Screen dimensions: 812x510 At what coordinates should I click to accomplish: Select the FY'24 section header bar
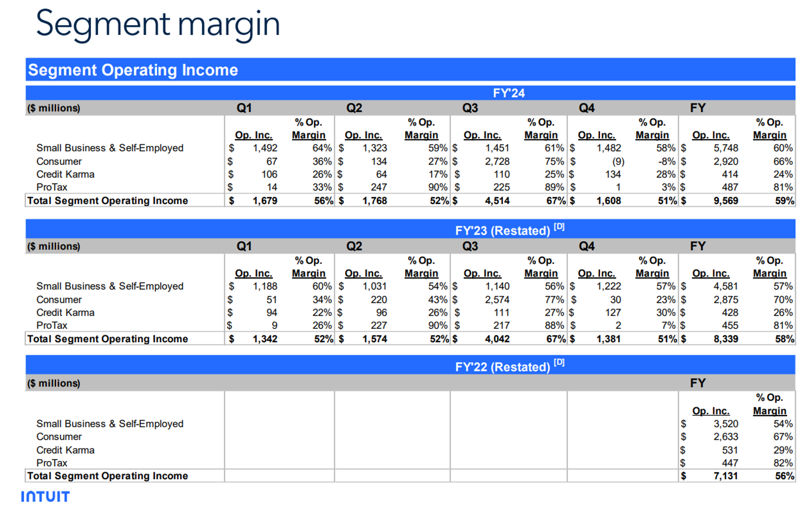pyautogui.click(x=508, y=93)
